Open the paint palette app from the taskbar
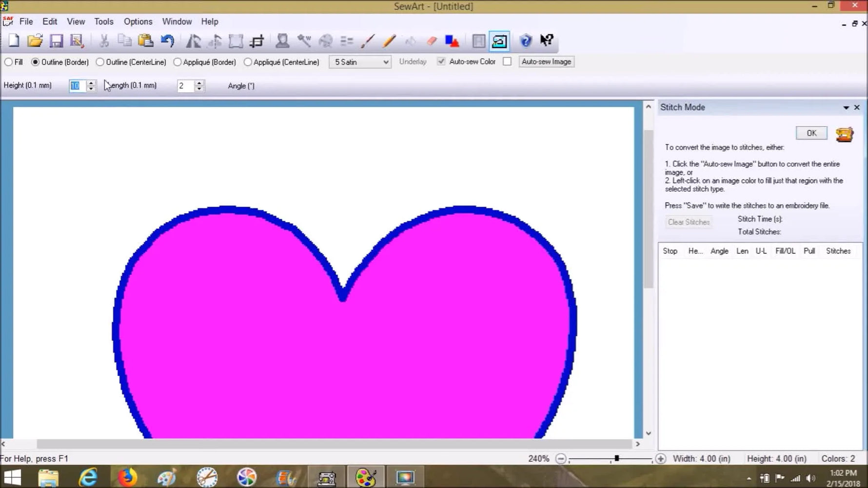 (x=366, y=476)
